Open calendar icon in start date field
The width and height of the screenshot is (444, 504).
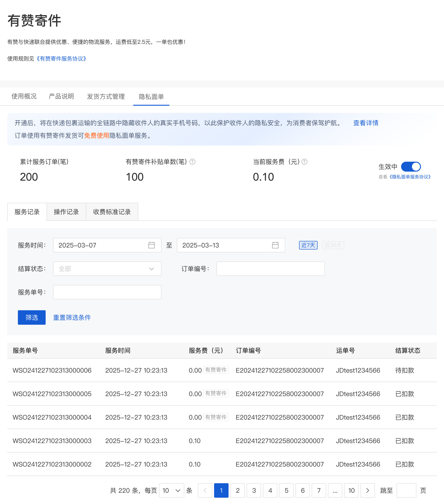coord(152,245)
